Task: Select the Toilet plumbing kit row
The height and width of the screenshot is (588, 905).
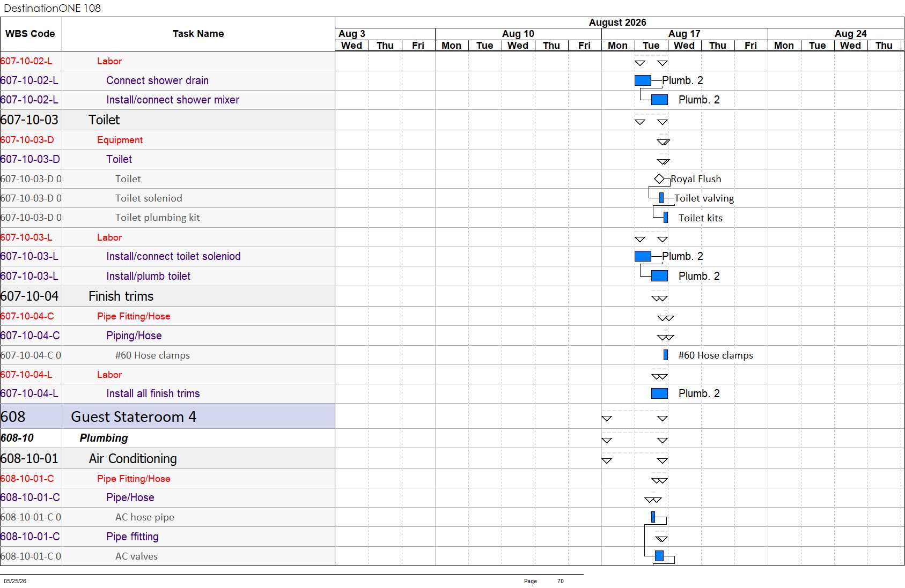Action: point(167,218)
